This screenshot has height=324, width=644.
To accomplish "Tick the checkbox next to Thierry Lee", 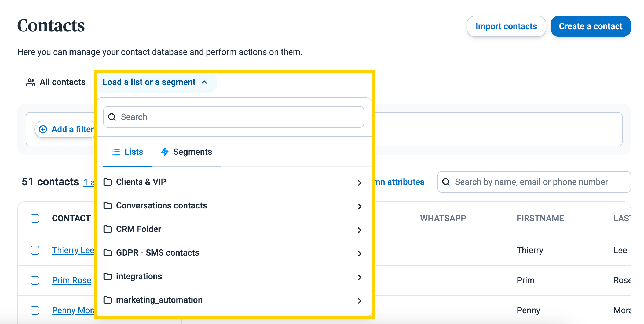I will click(x=35, y=250).
